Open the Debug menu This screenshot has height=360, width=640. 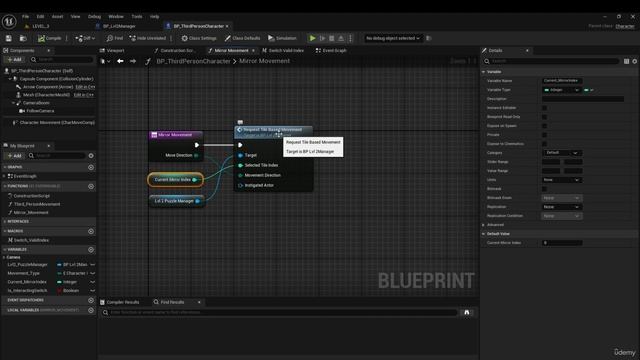coord(94,16)
